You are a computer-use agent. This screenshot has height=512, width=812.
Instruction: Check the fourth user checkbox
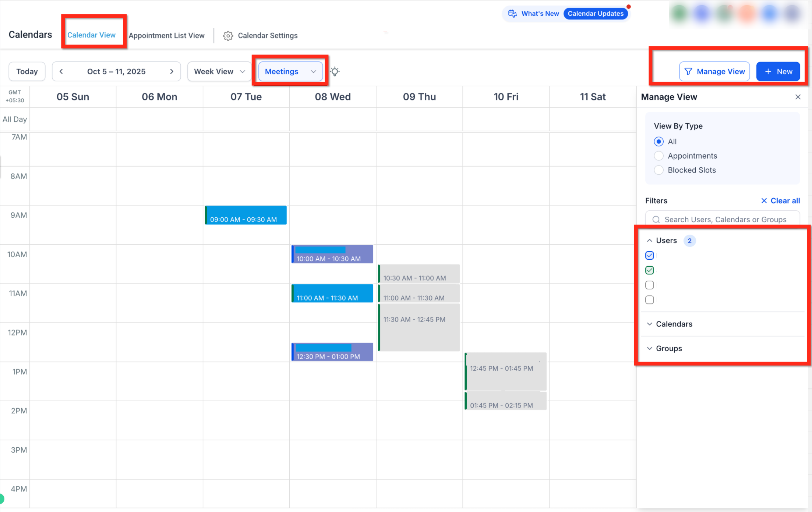pos(650,300)
